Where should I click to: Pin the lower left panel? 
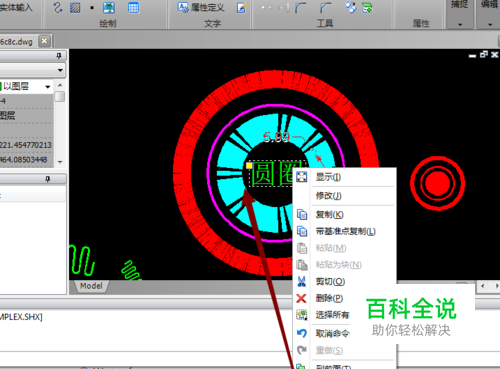coord(48,179)
